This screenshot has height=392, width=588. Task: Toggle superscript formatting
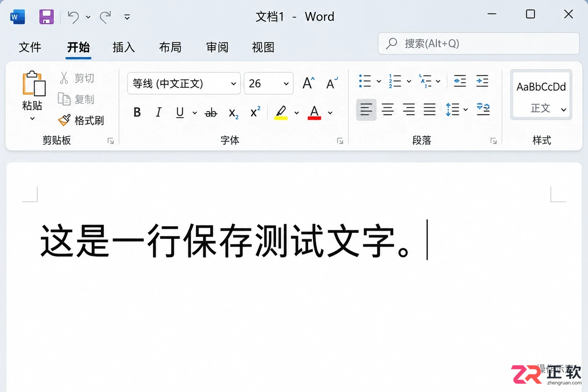coord(255,112)
